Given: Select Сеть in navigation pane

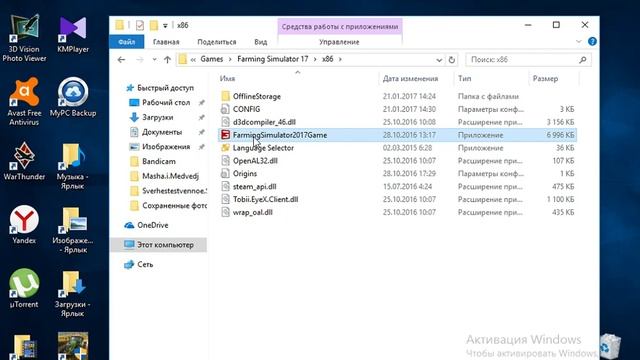Looking at the screenshot, I should point(145,264).
